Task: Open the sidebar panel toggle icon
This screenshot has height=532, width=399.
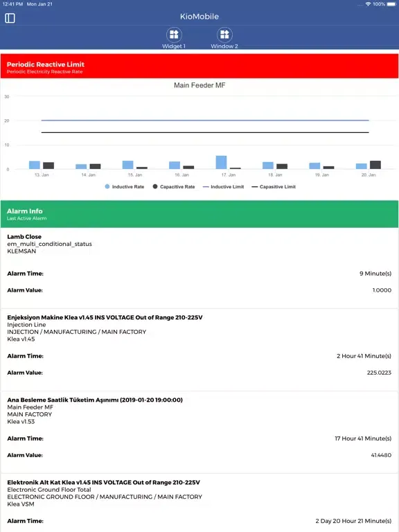Action: (x=10, y=18)
